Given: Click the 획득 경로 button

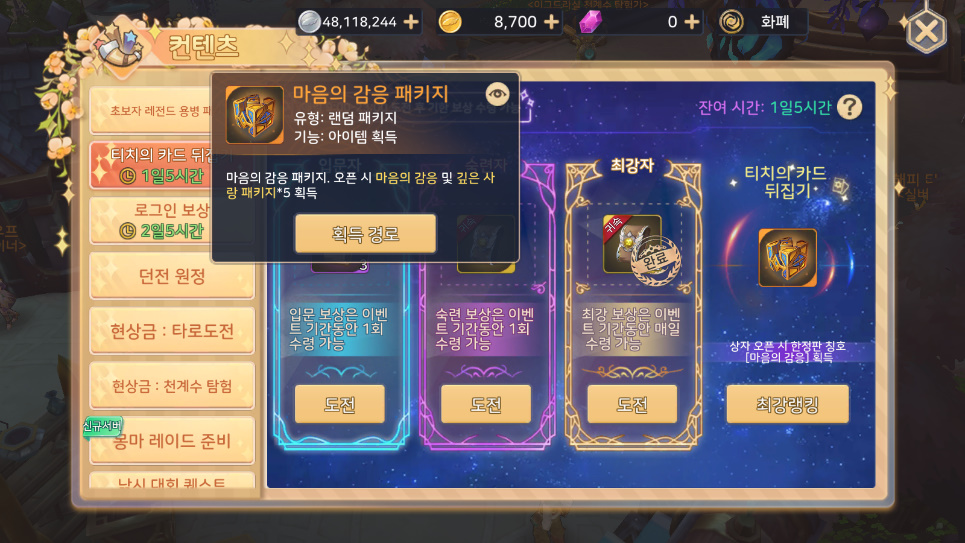Looking at the screenshot, I should [x=366, y=234].
